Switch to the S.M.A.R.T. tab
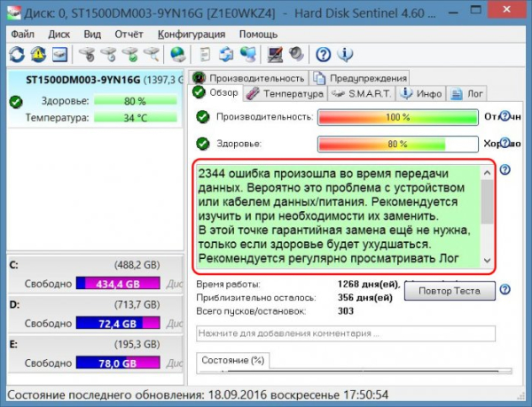The width and height of the screenshot is (532, 407). pyautogui.click(x=363, y=93)
